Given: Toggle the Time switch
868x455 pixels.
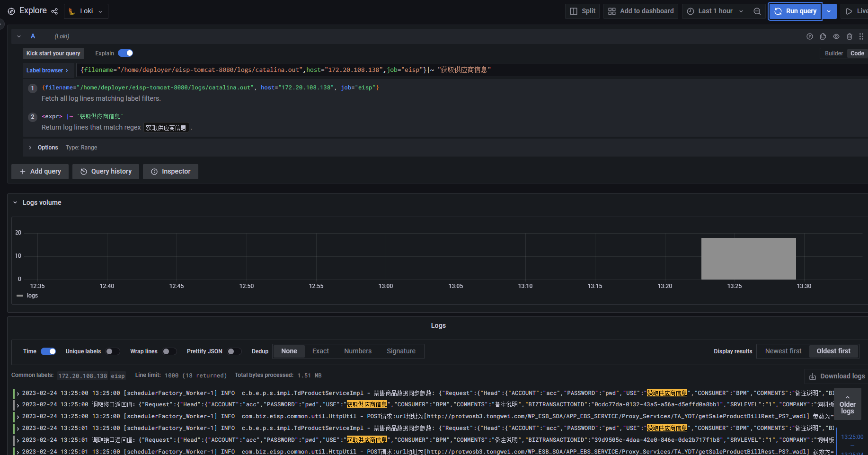Looking at the screenshot, I should pos(48,351).
